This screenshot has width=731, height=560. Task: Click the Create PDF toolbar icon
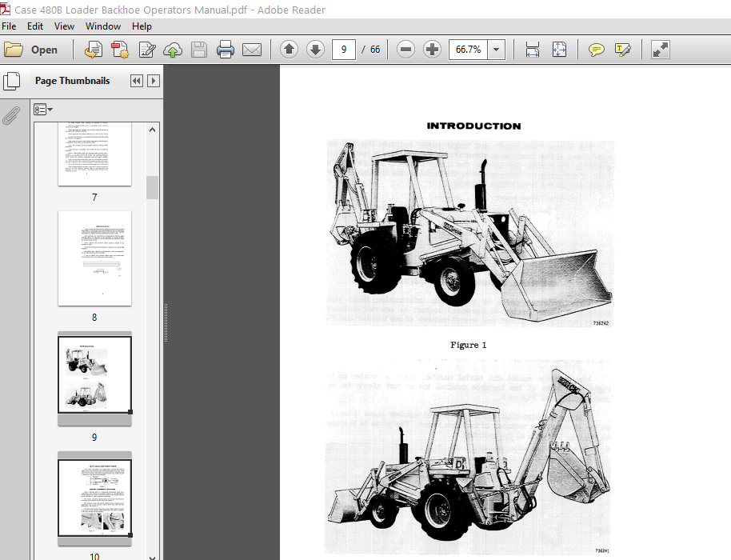[120, 50]
